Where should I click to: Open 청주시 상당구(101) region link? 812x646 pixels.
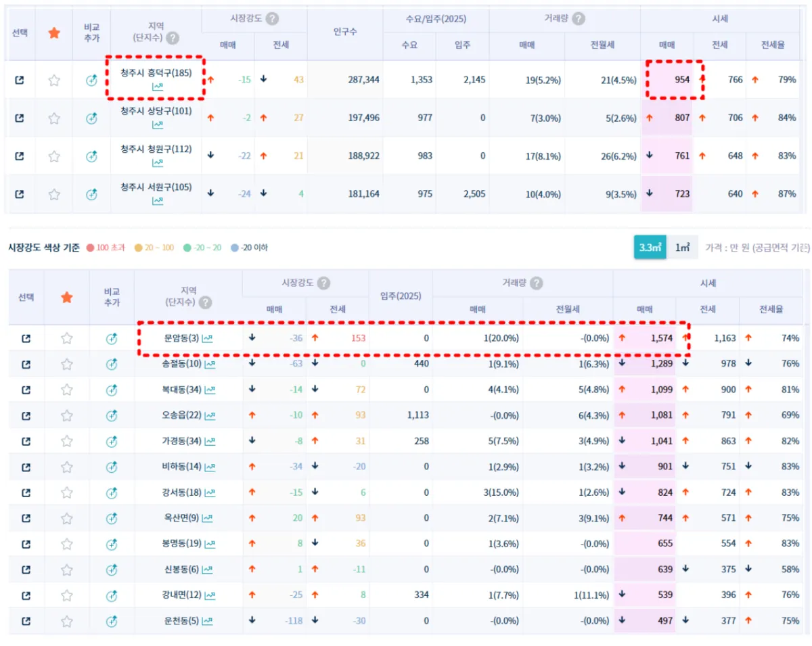pos(156,111)
